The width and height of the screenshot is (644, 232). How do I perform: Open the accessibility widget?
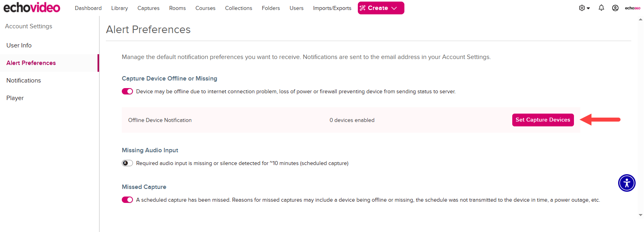pyautogui.click(x=626, y=183)
